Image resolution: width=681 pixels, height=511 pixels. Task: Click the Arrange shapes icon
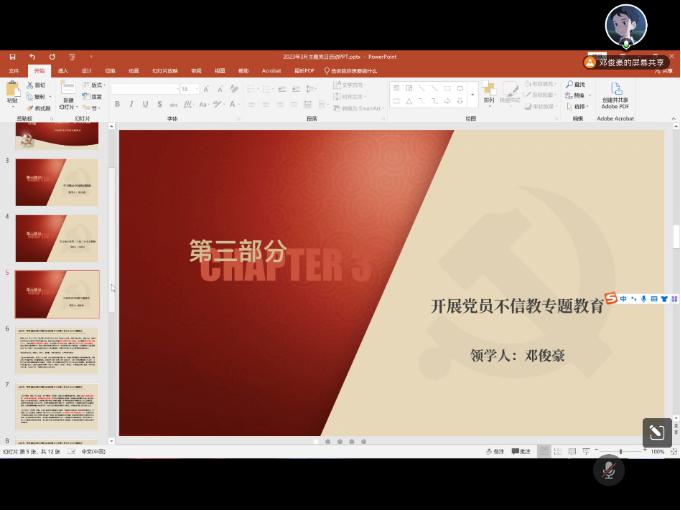[x=489, y=90]
